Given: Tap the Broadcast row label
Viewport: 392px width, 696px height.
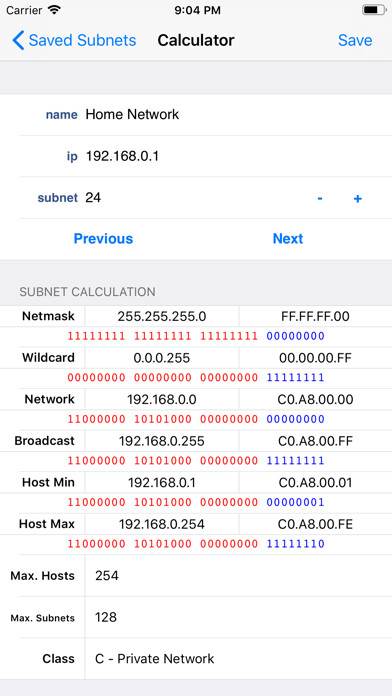Looking at the screenshot, I should pos(44,441).
